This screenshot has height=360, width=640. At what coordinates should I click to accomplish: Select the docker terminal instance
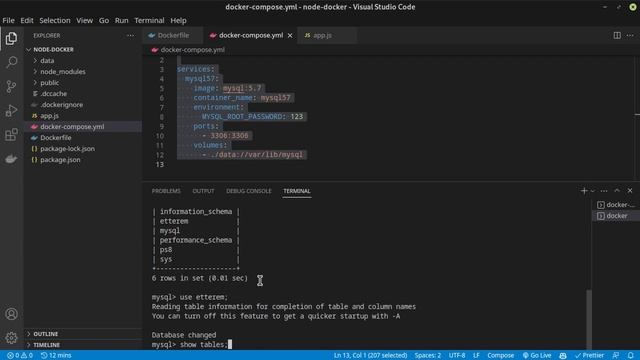pos(616,216)
